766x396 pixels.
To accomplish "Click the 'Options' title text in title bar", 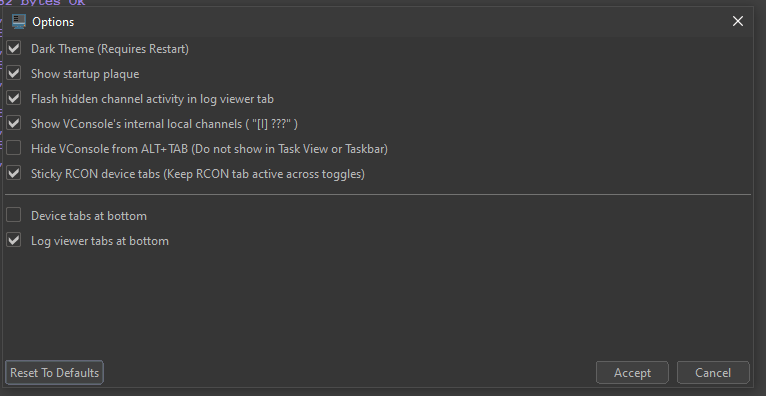I will point(53,22).
